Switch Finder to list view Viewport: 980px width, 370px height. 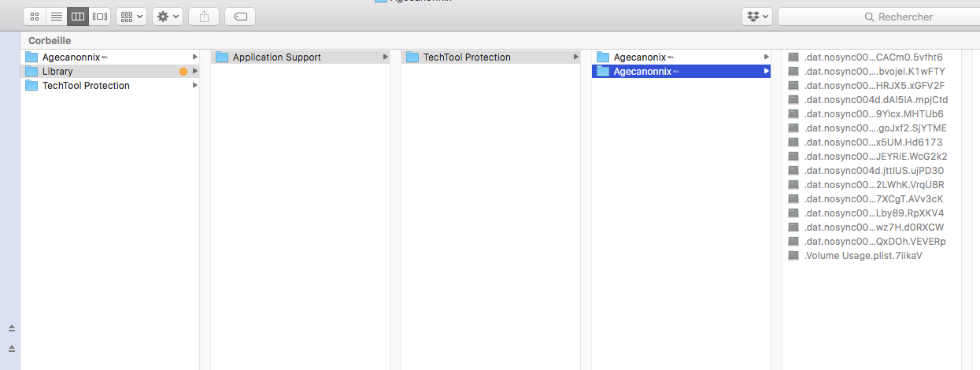click(57, 16)
